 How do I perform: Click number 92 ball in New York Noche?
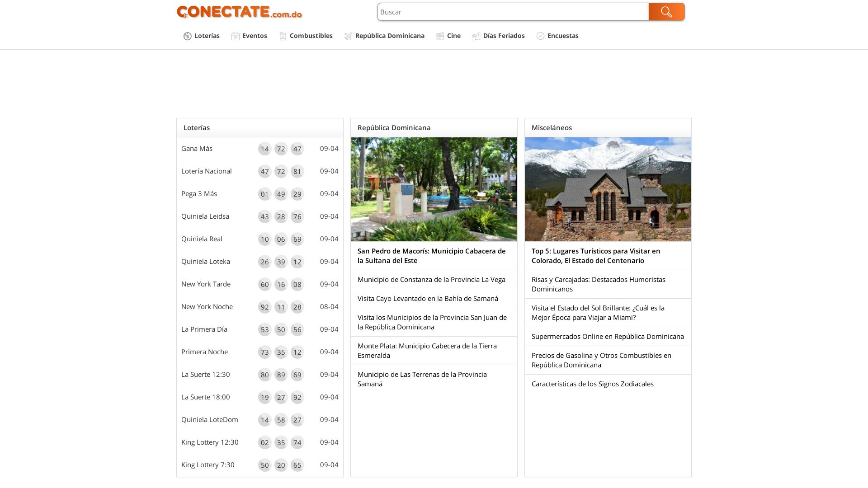point(264,307)
